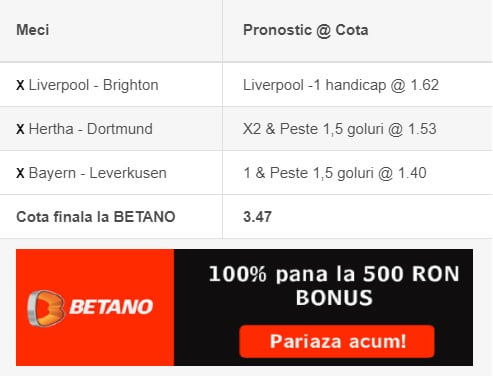Click the 'X2 & Peste 1,5 goluri @ 1.53' prediction

click(340, 129)
